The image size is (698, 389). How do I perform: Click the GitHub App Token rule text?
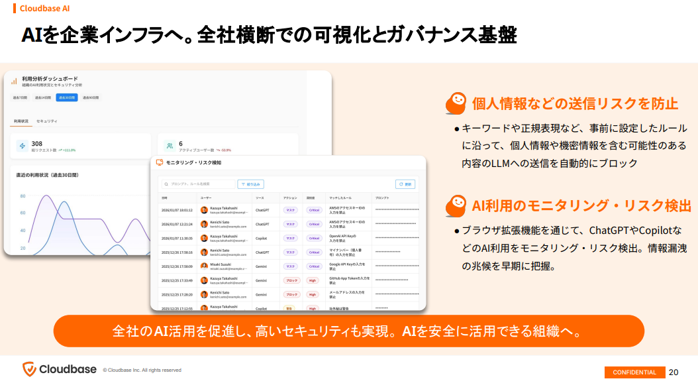[x=349, y=280]
